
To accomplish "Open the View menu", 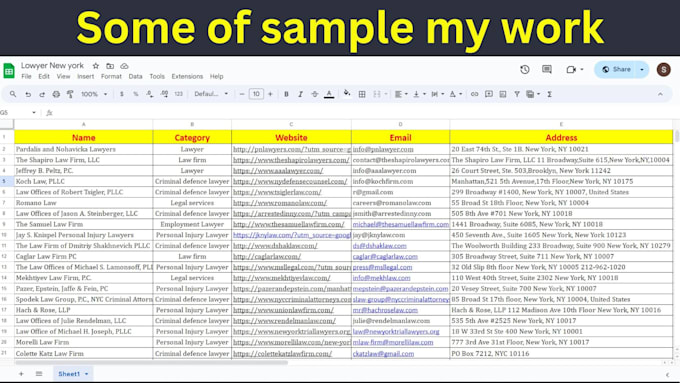I will (x=63, y=76).
